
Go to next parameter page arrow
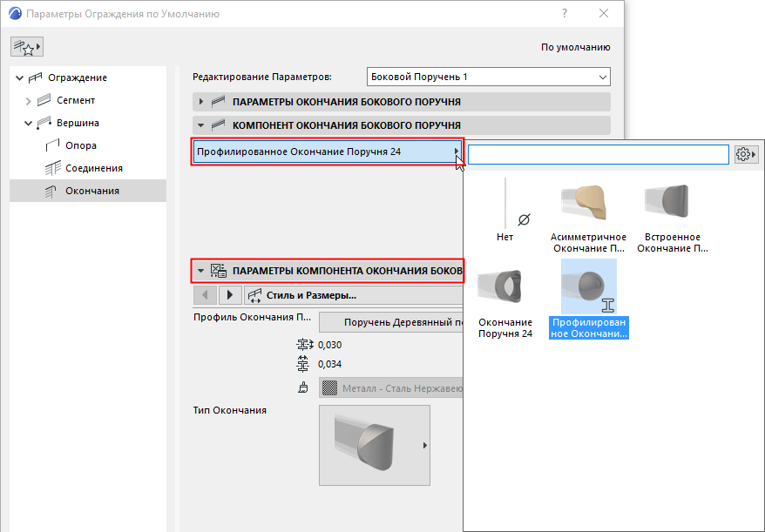coord(230,295)
